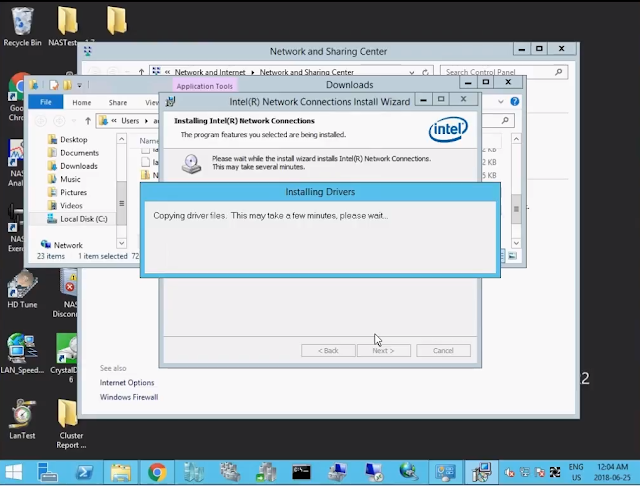Open Explorer help question mark icon
640x486 pixels.
click(x=515, y=102)
